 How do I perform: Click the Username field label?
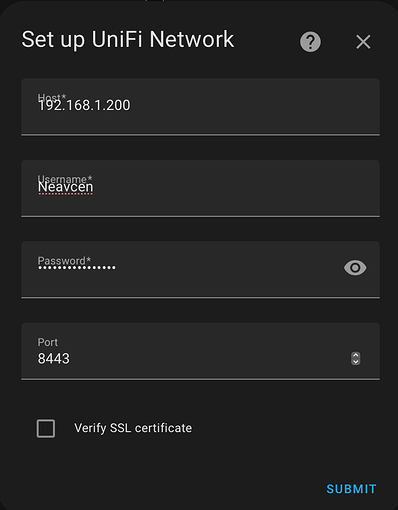65,178
